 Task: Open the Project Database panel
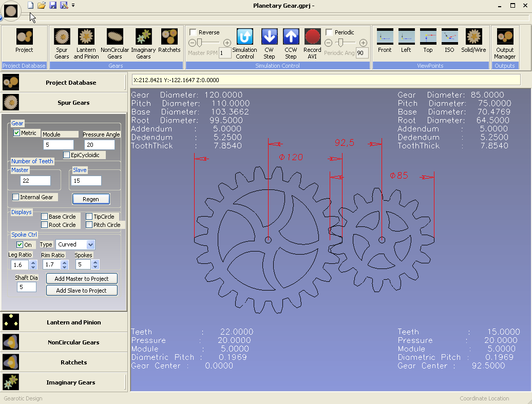pyautogui.click(x=64, y=83)
